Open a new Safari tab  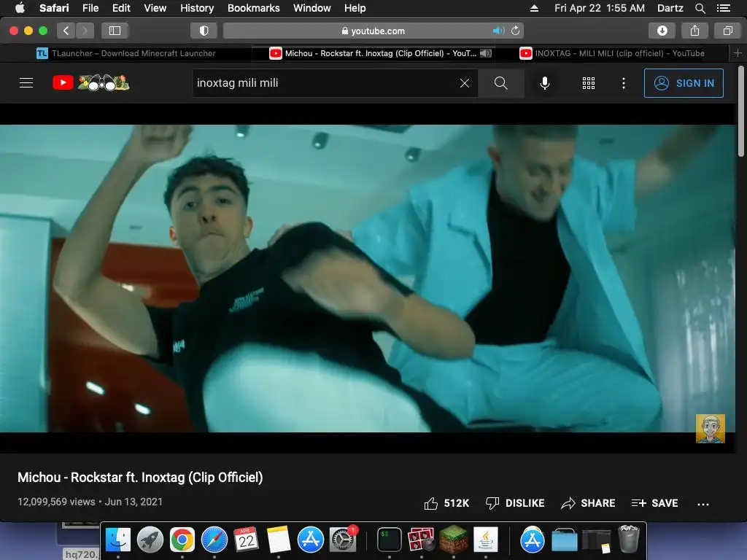(x=738, y=53)
